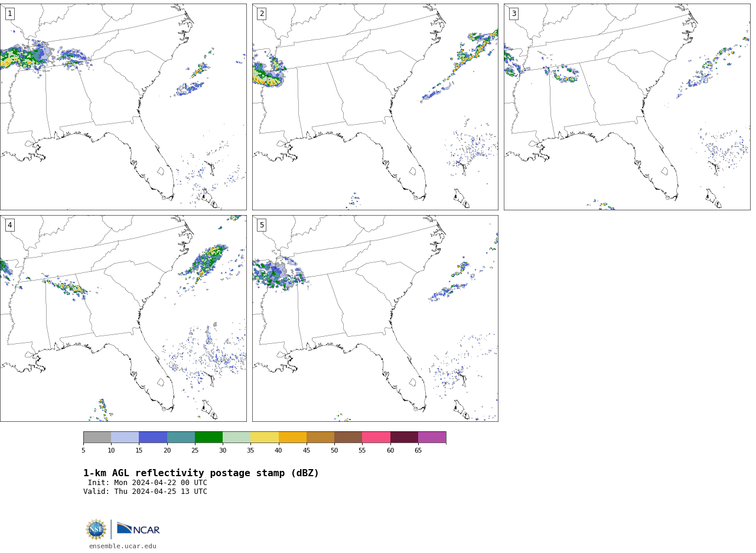The image size is (756, 553).
Task: Click the 'Init: Mon 2024-04-22 00 UTC' line
Action: click(148, 483)
